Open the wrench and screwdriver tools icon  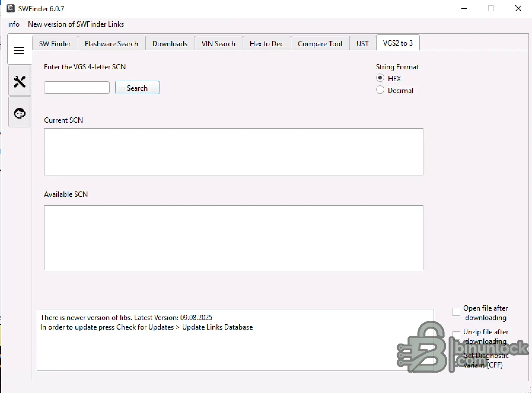pyautogui.click(x=20, y=82)
